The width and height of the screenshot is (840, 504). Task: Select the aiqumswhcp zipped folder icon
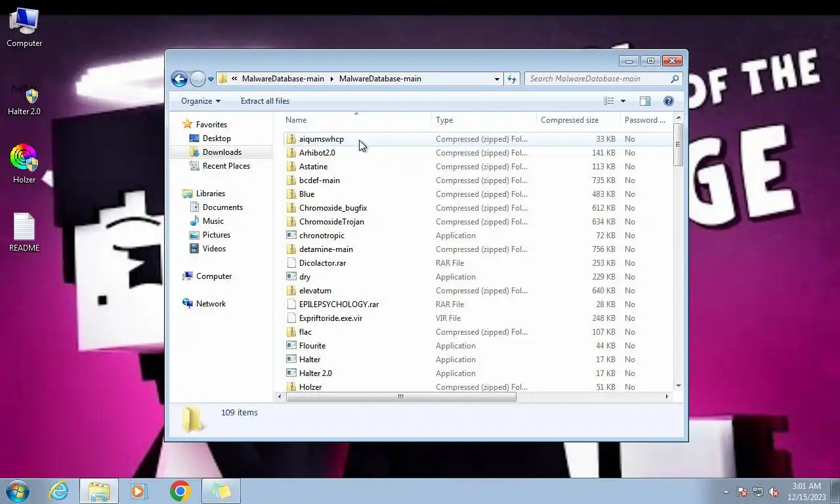[291, 139]
